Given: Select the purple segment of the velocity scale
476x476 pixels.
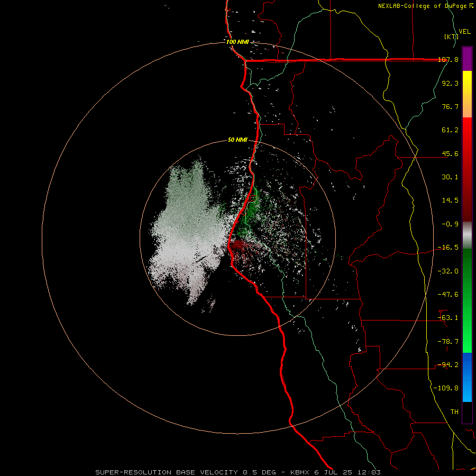Looking at the screenshot, I should pyautogui.click(x=467, y=59).
